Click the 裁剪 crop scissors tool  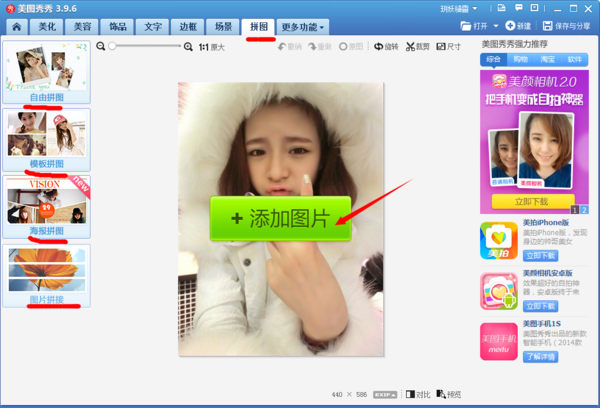click(417, 47)
